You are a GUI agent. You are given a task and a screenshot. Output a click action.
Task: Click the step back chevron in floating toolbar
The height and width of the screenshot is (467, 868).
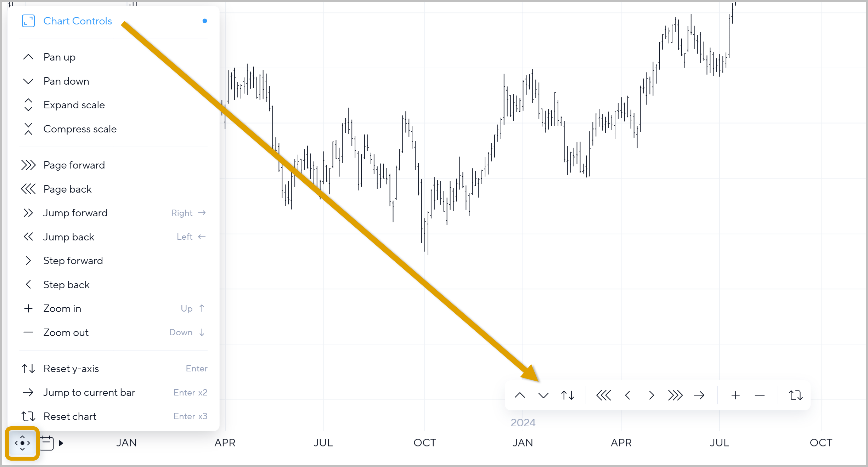(627, 395)
